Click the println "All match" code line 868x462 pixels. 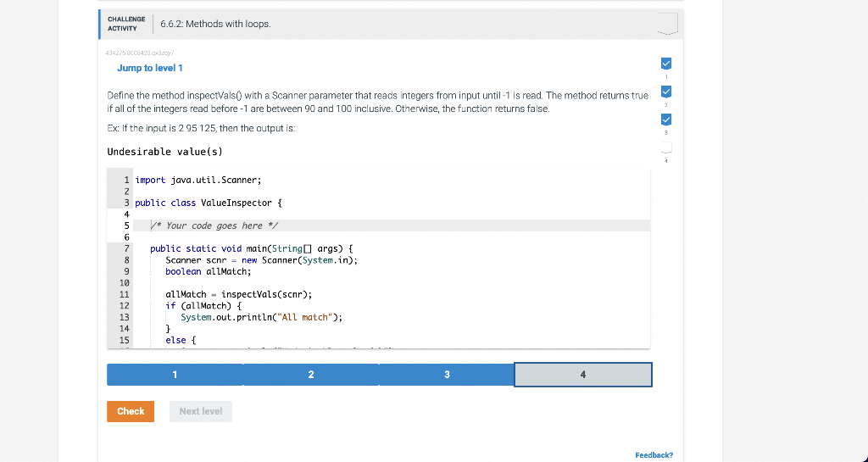(x=262, y=318)
